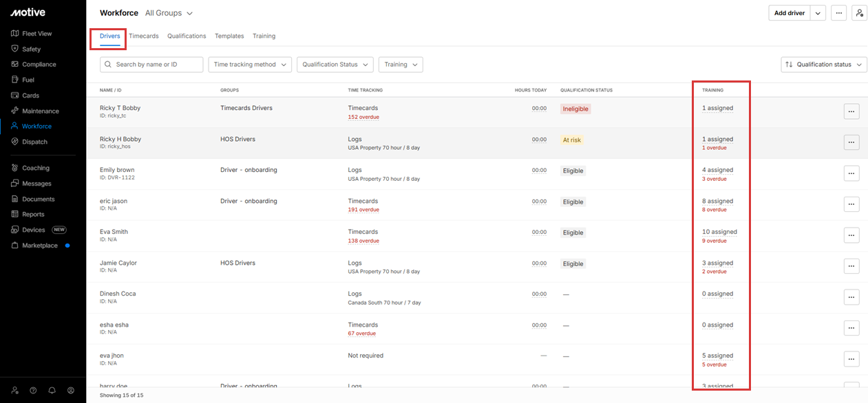Open the 152 overdue link for Ricky T Bobby
The width and height of the screenshot is (868, 403).
(x=363, y=117)
